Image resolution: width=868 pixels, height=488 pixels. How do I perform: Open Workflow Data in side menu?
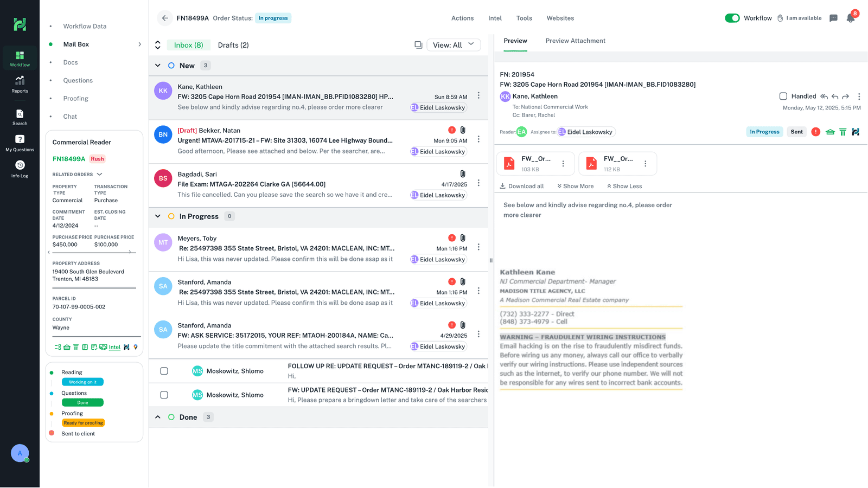(85, 26)
